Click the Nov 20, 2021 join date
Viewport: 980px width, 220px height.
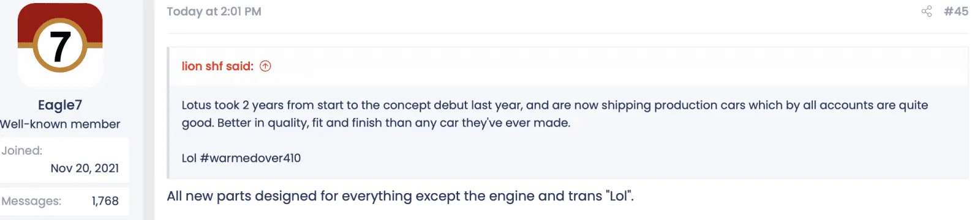(x=85, y=168)
